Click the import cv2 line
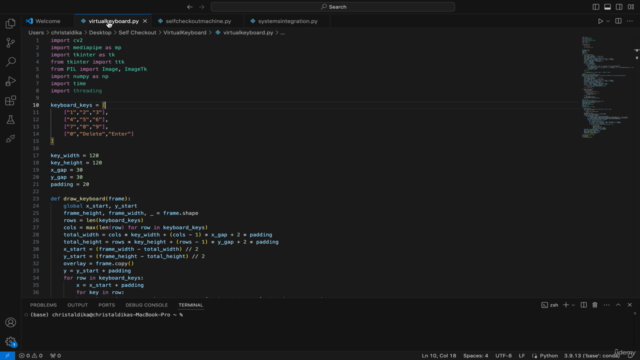 coord(67,40)
